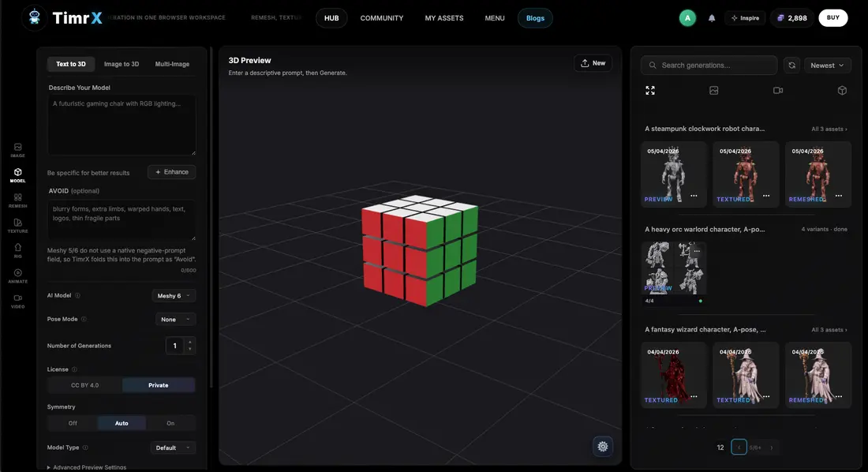Image resolution: width=868 pixels, height=472 pixels.
Task: Open the Animate tool in sidebar
Action: click(17, 276)
